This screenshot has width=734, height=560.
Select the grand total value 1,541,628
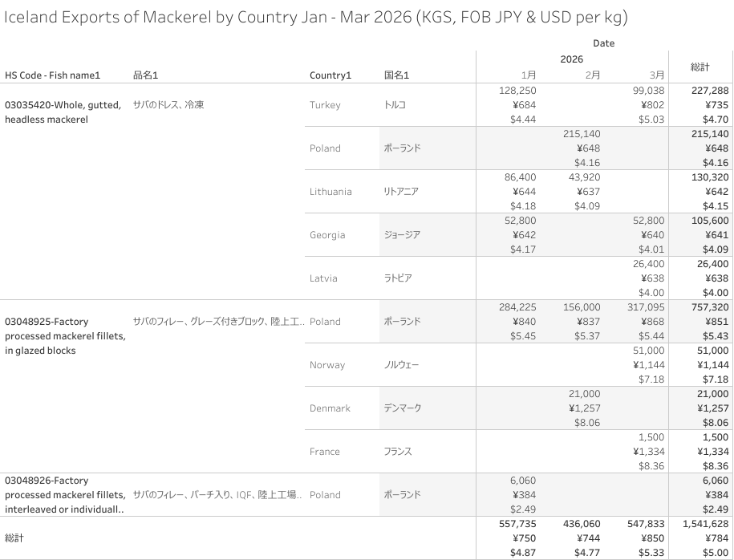(x=705, y=524)
